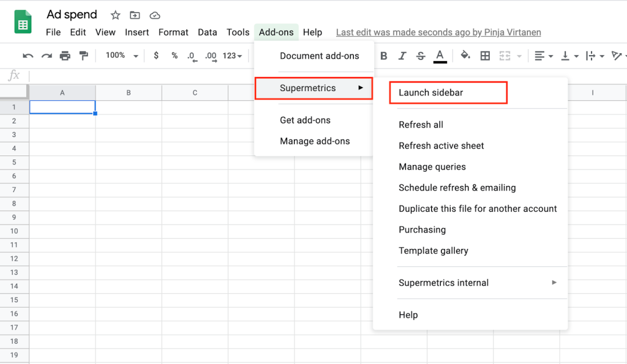Format as percent
This screenshot has width=627, height=364.
coord(175,56)
